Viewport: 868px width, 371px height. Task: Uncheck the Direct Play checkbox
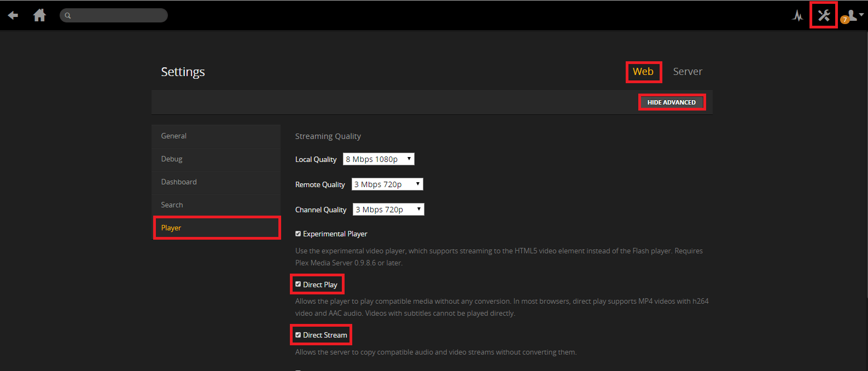pyautogui.click(x=298, y=285)
